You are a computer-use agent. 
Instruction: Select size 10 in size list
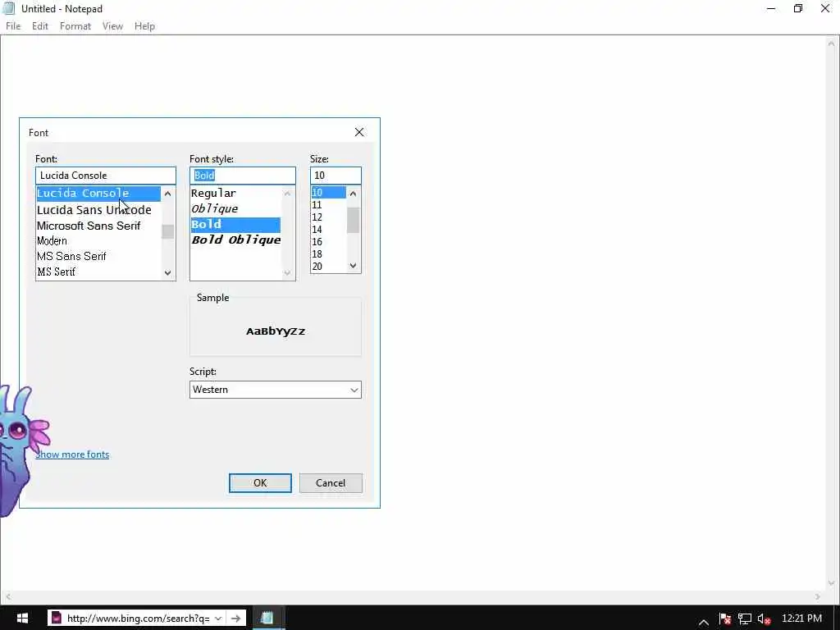point(328,192)
